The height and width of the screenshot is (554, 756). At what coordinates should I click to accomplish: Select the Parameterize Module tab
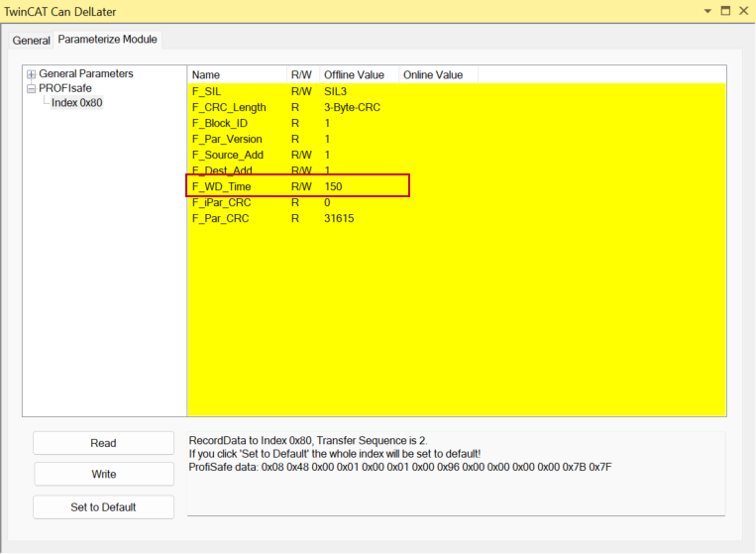[x=108, y=40]
